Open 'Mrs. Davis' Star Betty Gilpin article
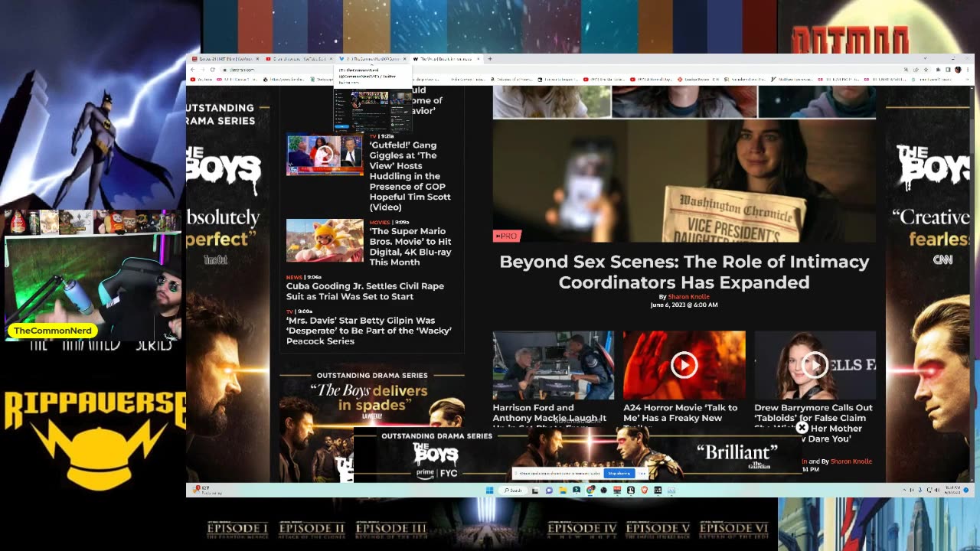Image resolution: width=980 pixels, height=551 pixels. (369, 331)
